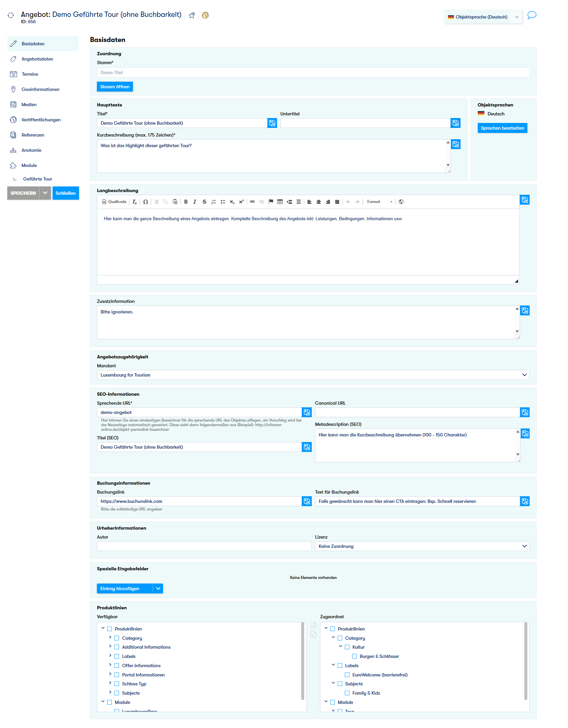Check Burgen & Schlösser checkbox
568x728 pixels.
[x=355, y=657]
